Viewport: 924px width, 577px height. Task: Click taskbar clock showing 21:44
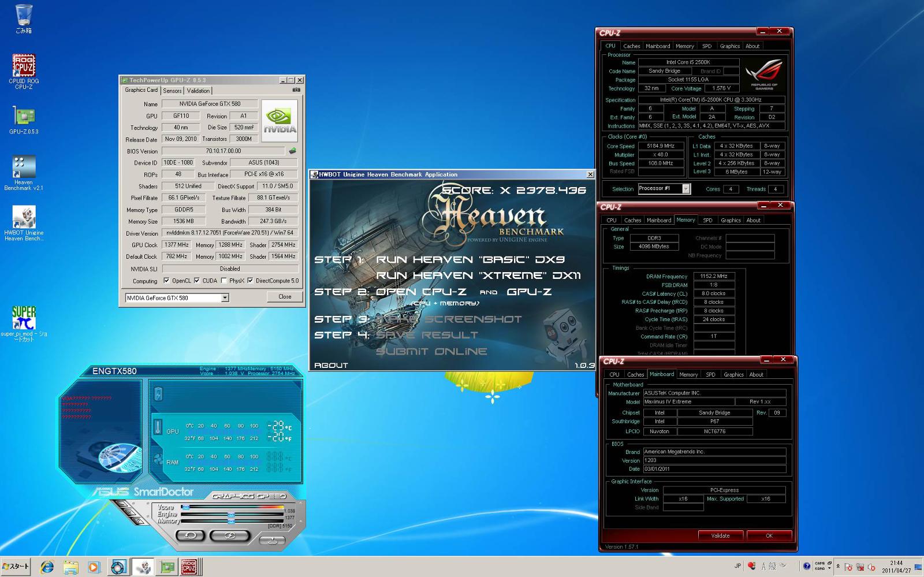click(896, 567)
